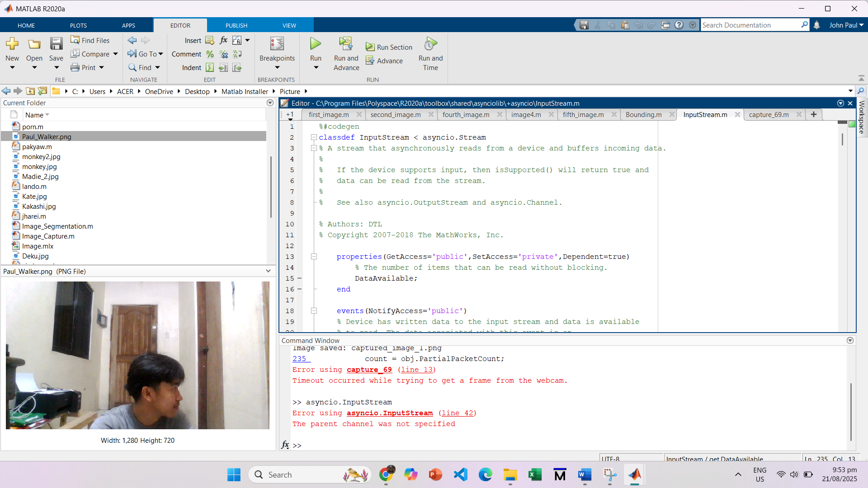Collapse the properties block fold on line 13
The height and width of the screenshot is (488, 868).
coord(313,257)
